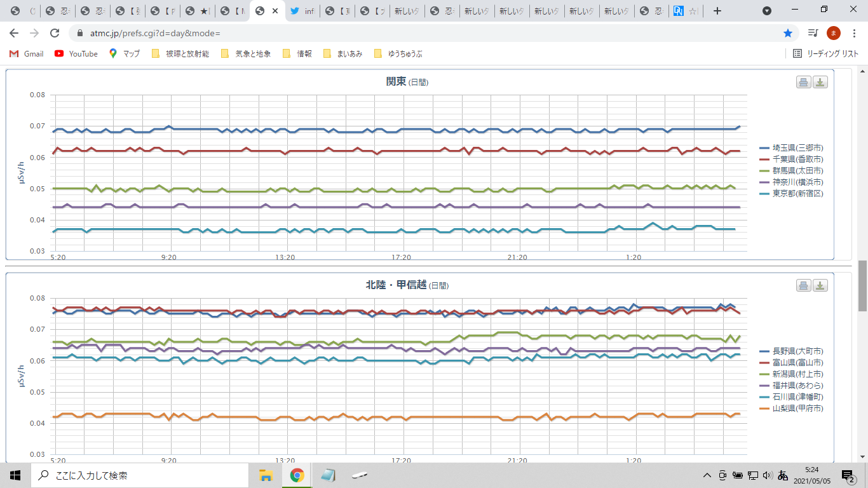The width and height of the screenshot is (868, 488).
Task: Toggle the 埼玉県(三郷市) series
Action: pyautogui.click(x=791, y=148)
